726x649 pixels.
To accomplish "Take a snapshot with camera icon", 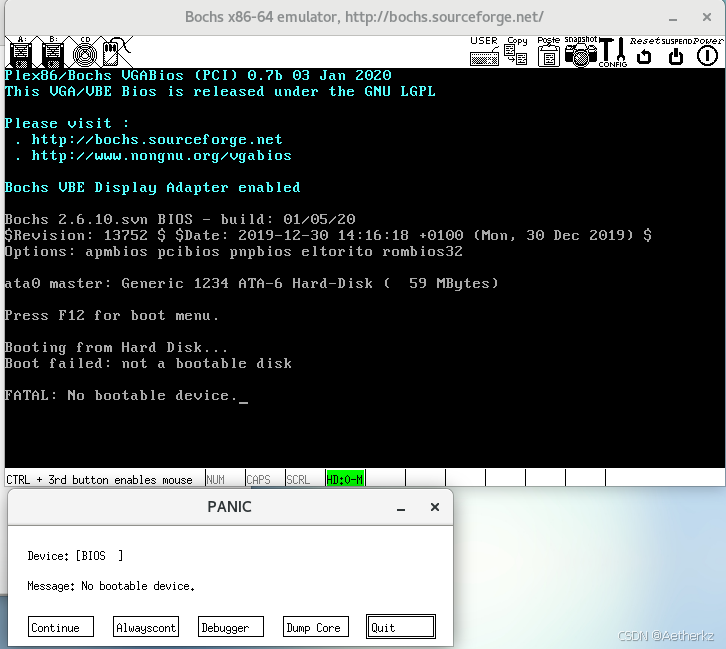I will tap(581, 51).
